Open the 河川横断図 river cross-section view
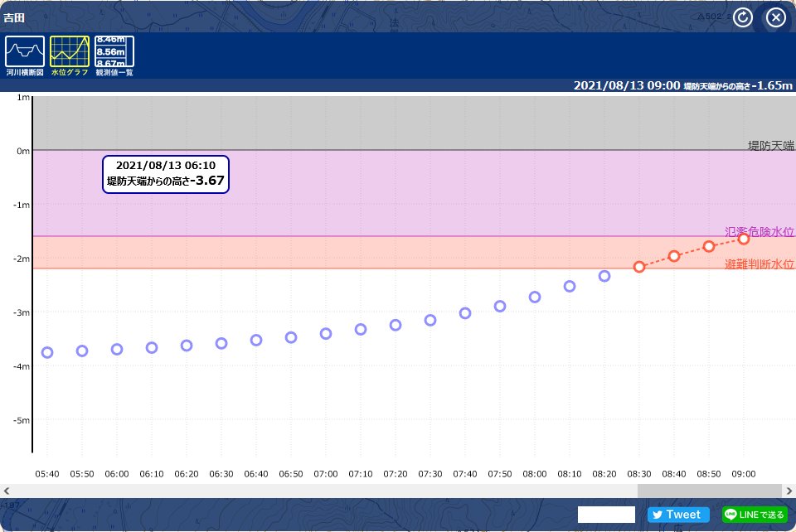 25,56
